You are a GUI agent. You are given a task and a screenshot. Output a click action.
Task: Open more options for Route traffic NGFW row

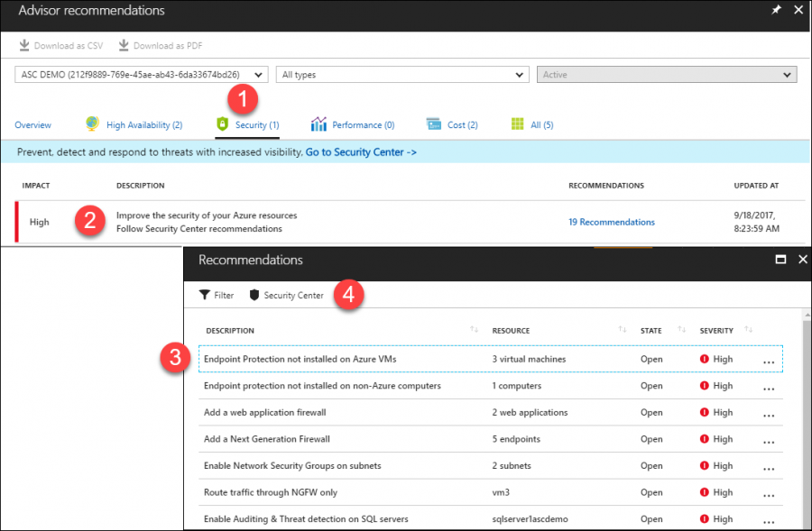point(769,495)
